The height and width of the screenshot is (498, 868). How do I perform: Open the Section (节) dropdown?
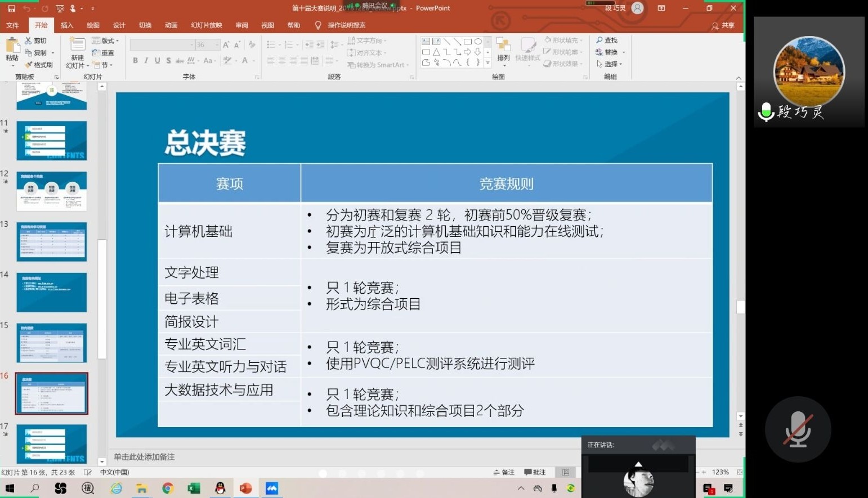tap(104, 65)
